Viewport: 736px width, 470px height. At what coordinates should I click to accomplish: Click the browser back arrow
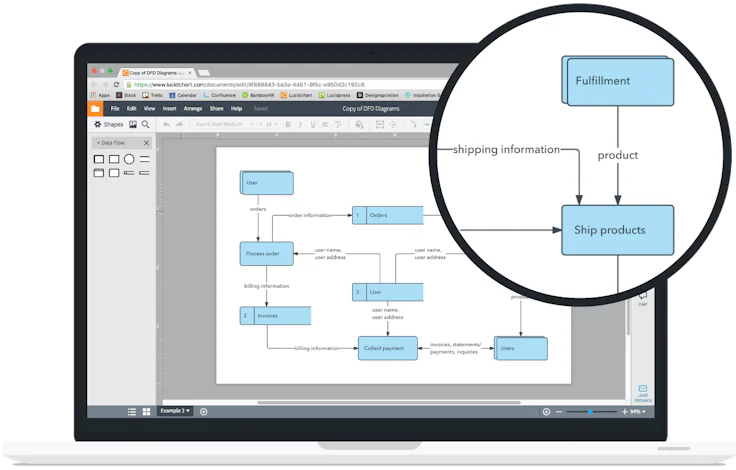[x=94, y=85]
